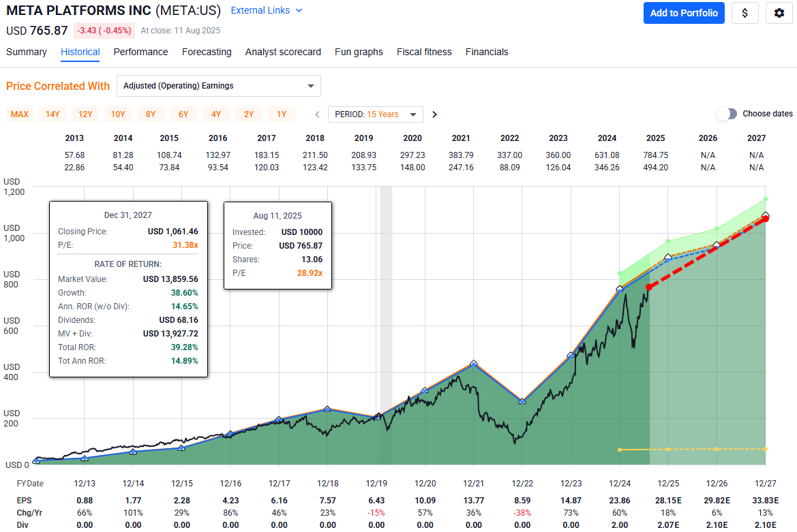Go to the Summary tab
This screenshot has width=797, height=532.
pyautogui.click(x=26, y=52)
